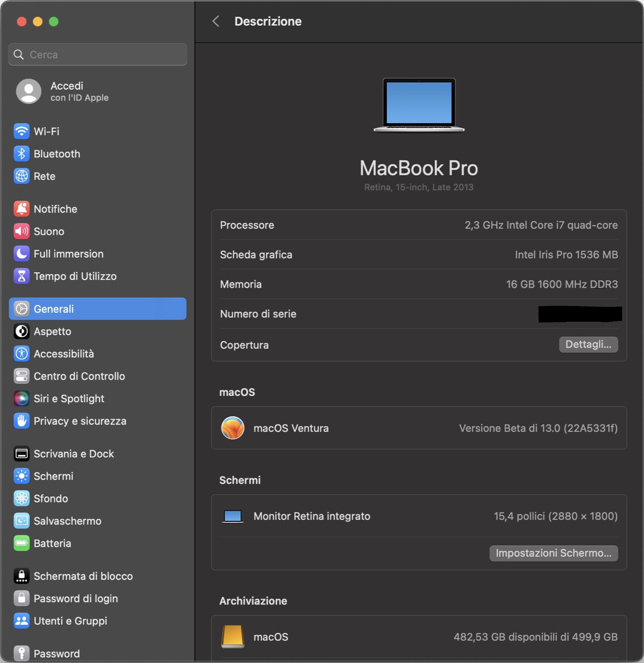Open Siri e Spotlight settings
Viewport: 644px width, 663px height.
pos(97,398)
